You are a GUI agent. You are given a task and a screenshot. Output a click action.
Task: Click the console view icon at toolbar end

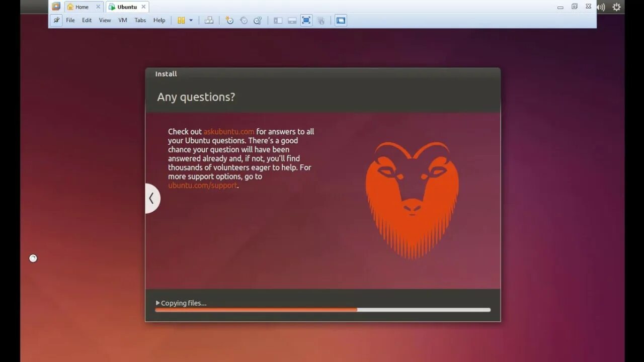coord(341,20)
